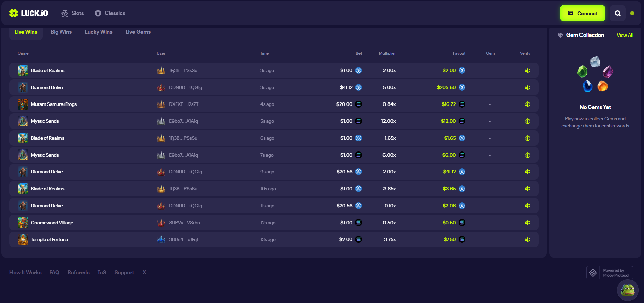
Task: Click verify scales icon for Temple of Fortuna
Action: pyautogui.click(x=527, y=239)
